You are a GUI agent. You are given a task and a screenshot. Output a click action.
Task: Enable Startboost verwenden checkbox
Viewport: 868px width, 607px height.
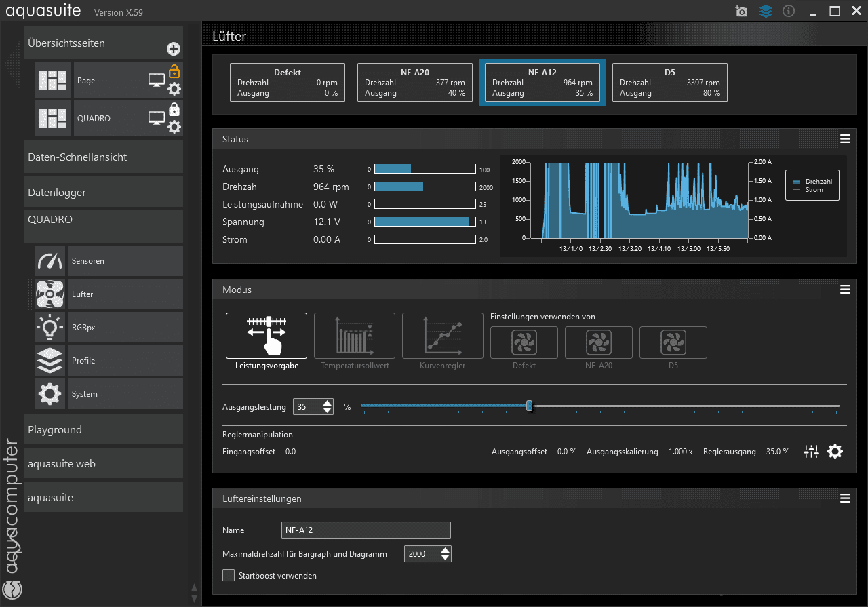pos(229,575)
